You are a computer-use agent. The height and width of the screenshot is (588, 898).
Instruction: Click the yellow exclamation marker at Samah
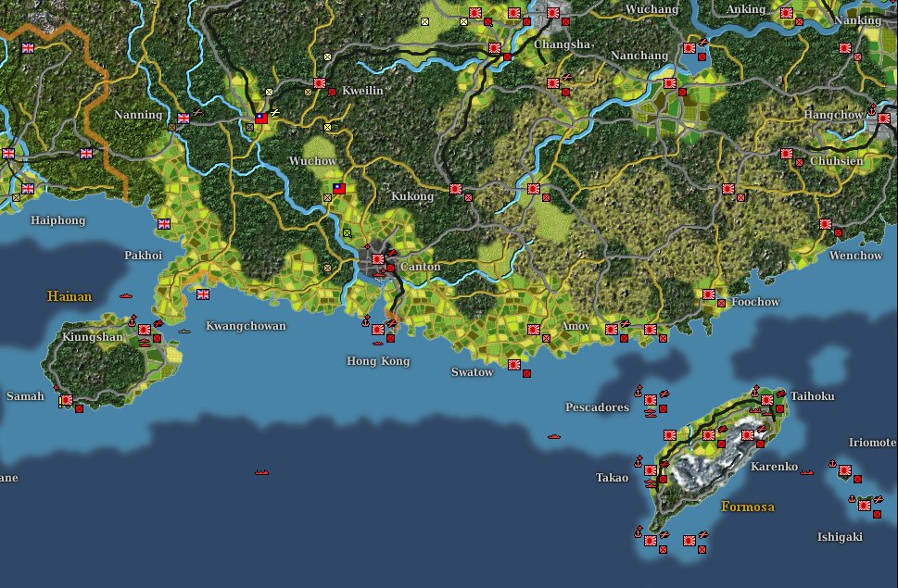coord(59,402)
